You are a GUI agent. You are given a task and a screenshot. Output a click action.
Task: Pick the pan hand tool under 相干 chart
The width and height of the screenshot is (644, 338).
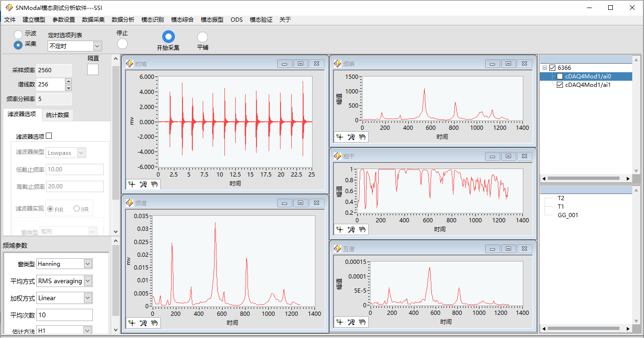362,229
